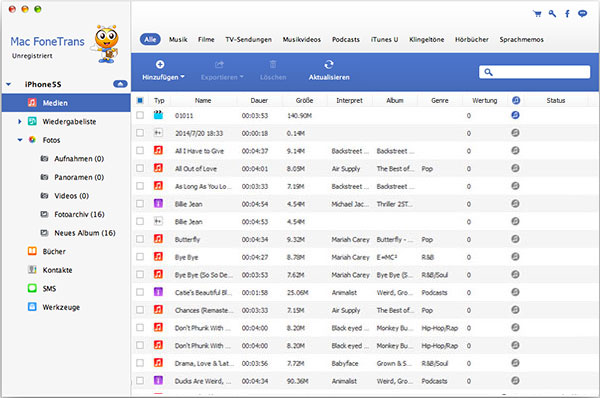
Task: Click the podcast icon of Catie's Beautiful
Action: click(158, 292)
